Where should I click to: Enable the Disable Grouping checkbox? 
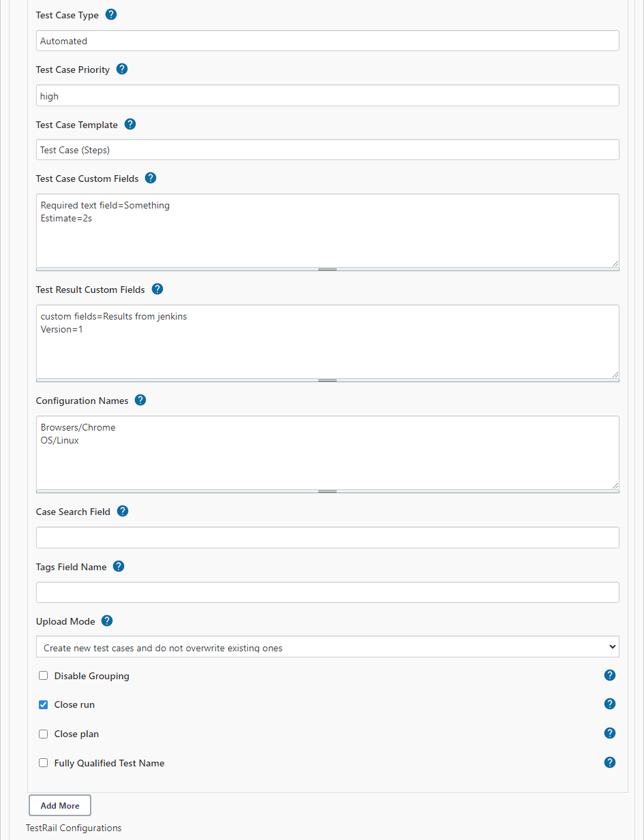pyautogui.click(x=44, y=676)
